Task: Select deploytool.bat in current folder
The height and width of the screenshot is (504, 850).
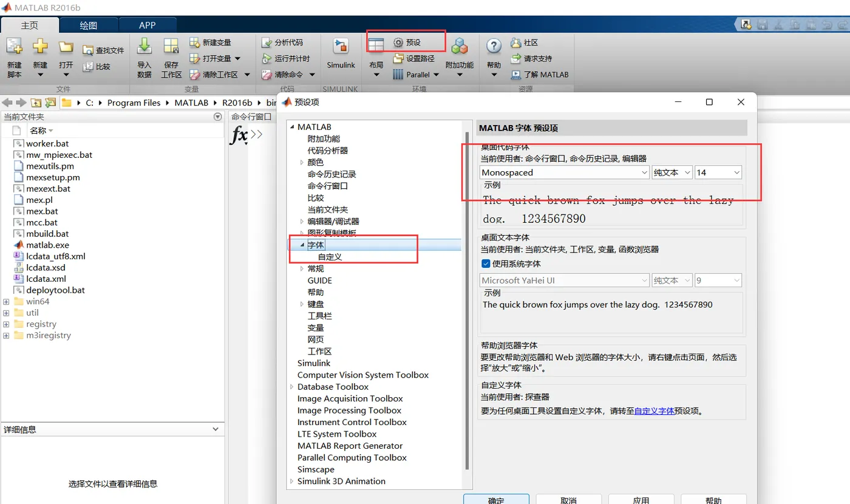Action: pyautogui.click(x=55, y=290)
